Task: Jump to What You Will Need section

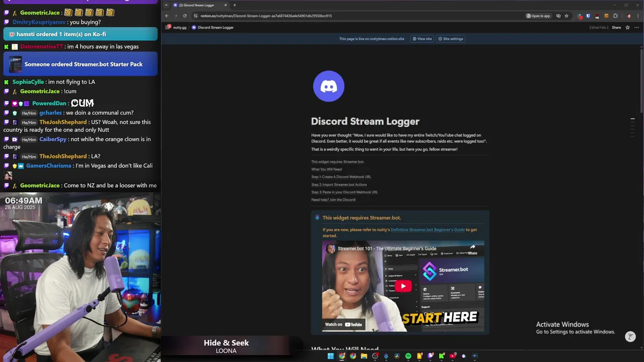Action: pos(327,169)
